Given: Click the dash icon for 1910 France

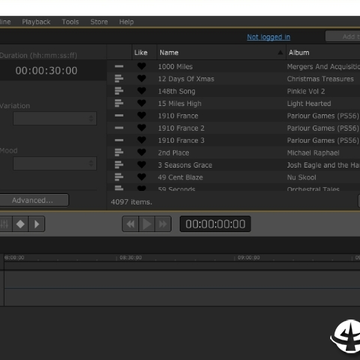Looking at the screenshot, I should pyautogui.click(x=119, y=116).
